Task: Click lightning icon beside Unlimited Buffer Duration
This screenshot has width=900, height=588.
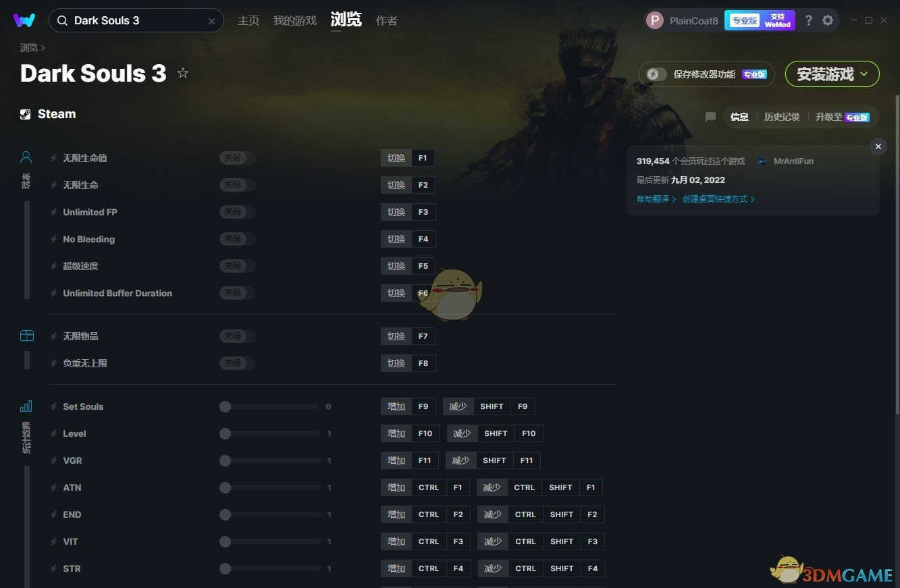Action: tap(54, 293)
